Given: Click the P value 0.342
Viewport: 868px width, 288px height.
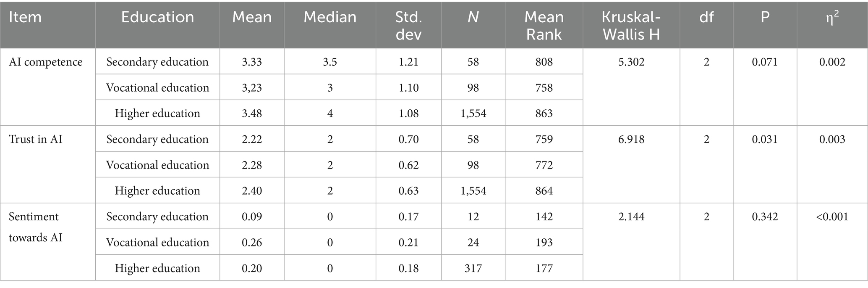Looking at the screenshot, I should (x=765, y=217).
